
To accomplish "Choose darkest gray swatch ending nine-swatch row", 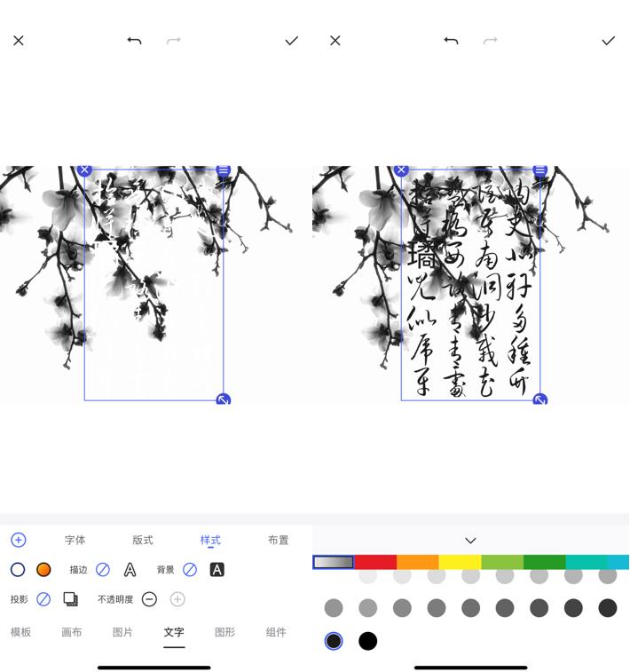I will point(607,608).
